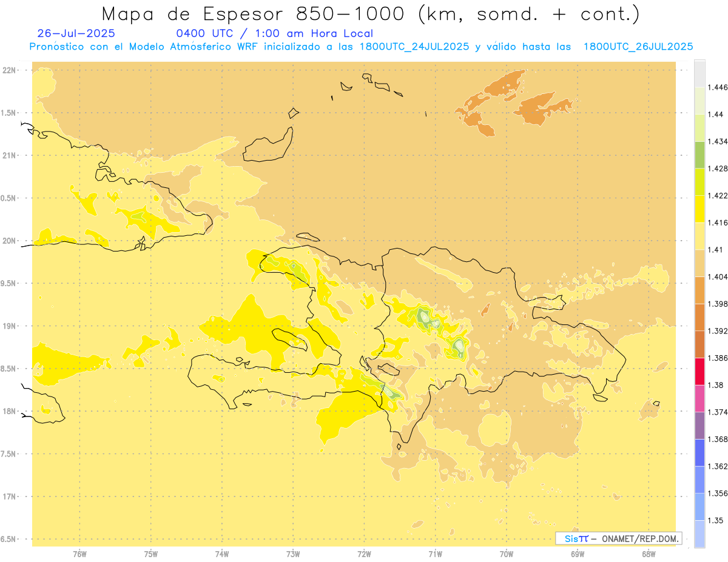The width and height of the screenshot is (728, 562).
Task: Click the latitude label '20N'
Action: [x=8, y=241]
